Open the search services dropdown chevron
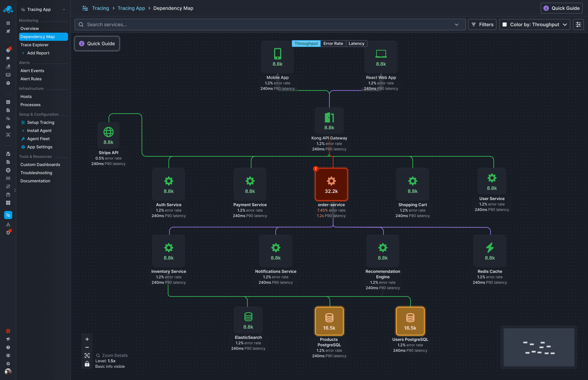588x380 pixels. pos(456,24)
